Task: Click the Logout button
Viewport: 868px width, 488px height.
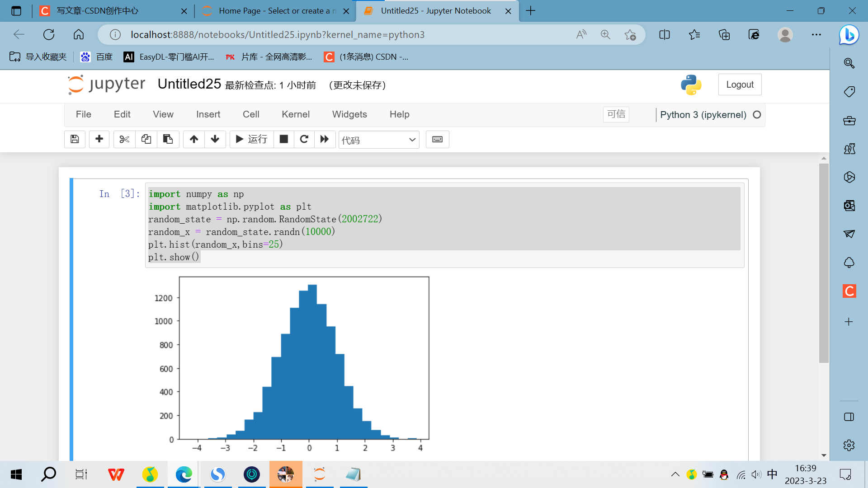Action: (740, 84)
